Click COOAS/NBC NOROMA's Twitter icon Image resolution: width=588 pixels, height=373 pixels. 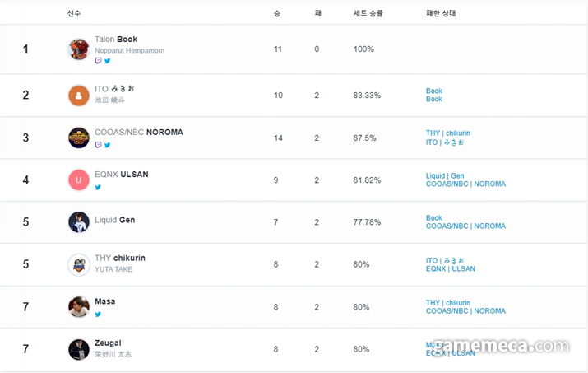click(107, 145)
